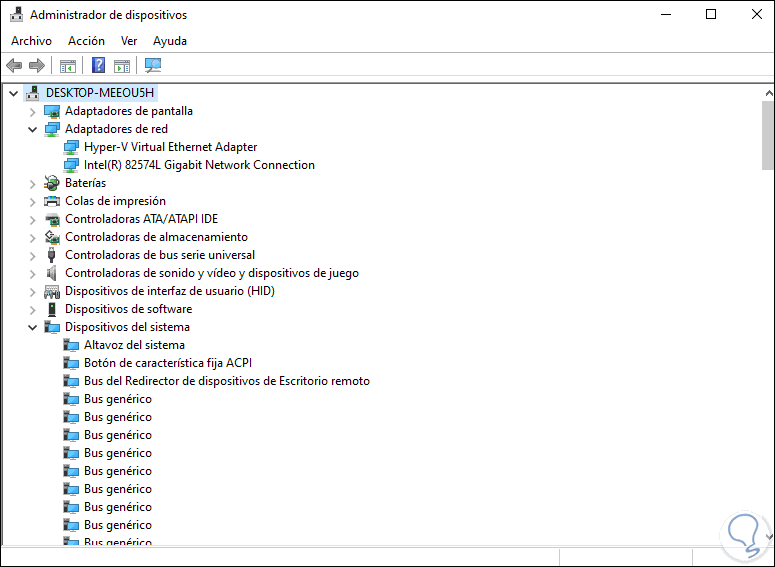Maximize the Administrador de dispositivos window
Screen dimensions: 775x567
click(x=711, y=14)
